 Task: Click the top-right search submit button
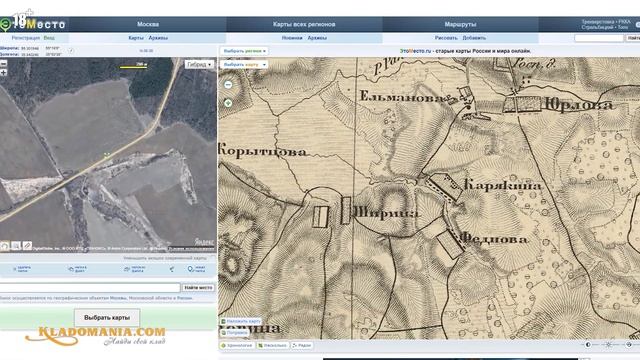pyautogui.click(x=633, y=38)
